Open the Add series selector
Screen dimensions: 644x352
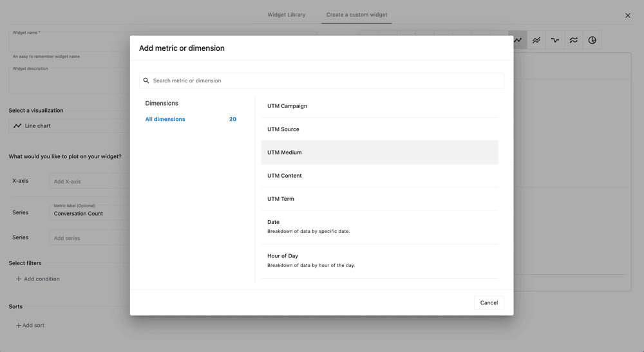click(x=90, y=238)
